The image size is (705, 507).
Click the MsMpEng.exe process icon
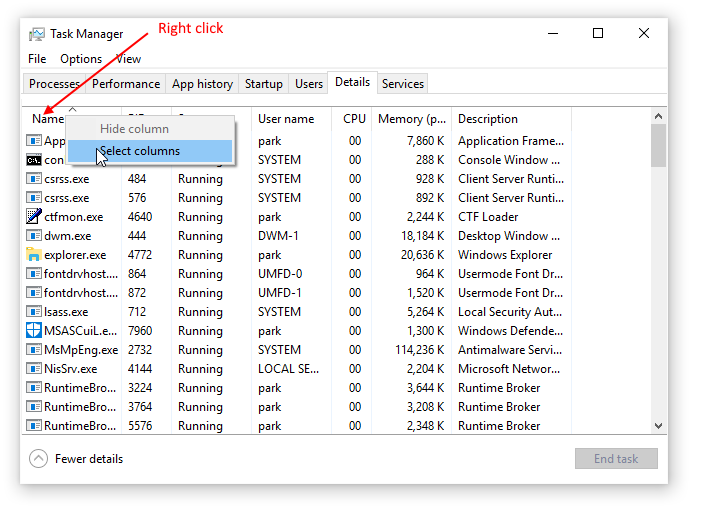click(x=34, y=350)
